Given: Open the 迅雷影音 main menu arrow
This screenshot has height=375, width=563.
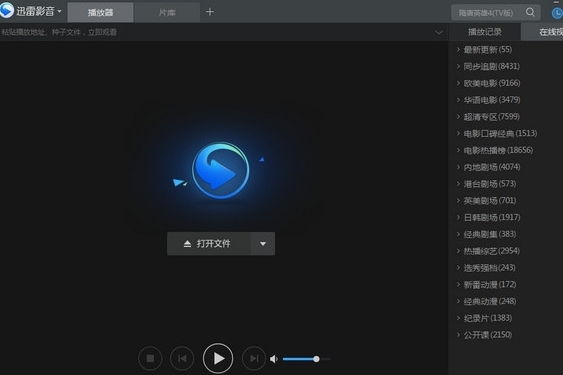Looking at the screenshot, I should (x=59, y=11).
